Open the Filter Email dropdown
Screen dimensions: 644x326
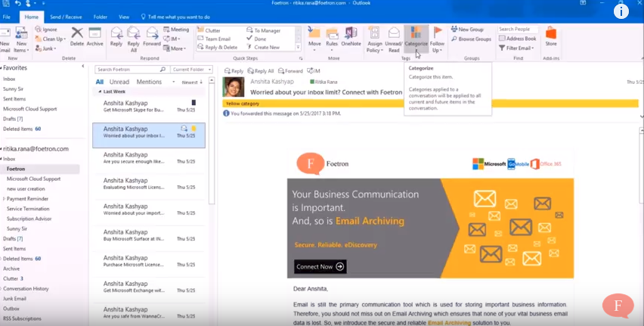pyautogui.click(x=516, y=48)
